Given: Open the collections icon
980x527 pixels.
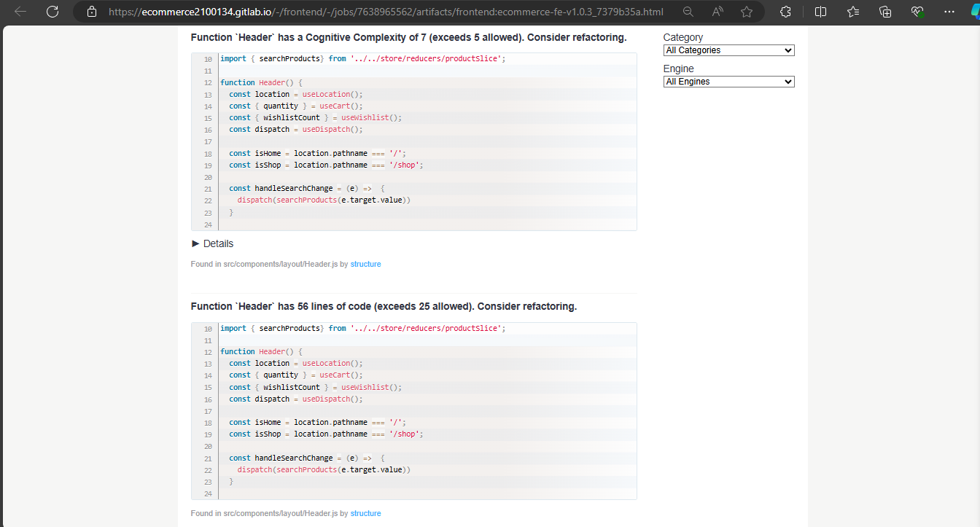Looking at the screenshot, I should pyautogui.click(x=885, y=12).
